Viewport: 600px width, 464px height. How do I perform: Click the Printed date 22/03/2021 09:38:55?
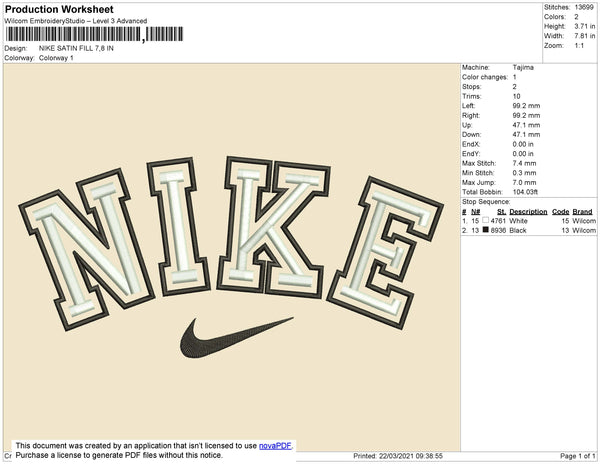pos(398,456)
